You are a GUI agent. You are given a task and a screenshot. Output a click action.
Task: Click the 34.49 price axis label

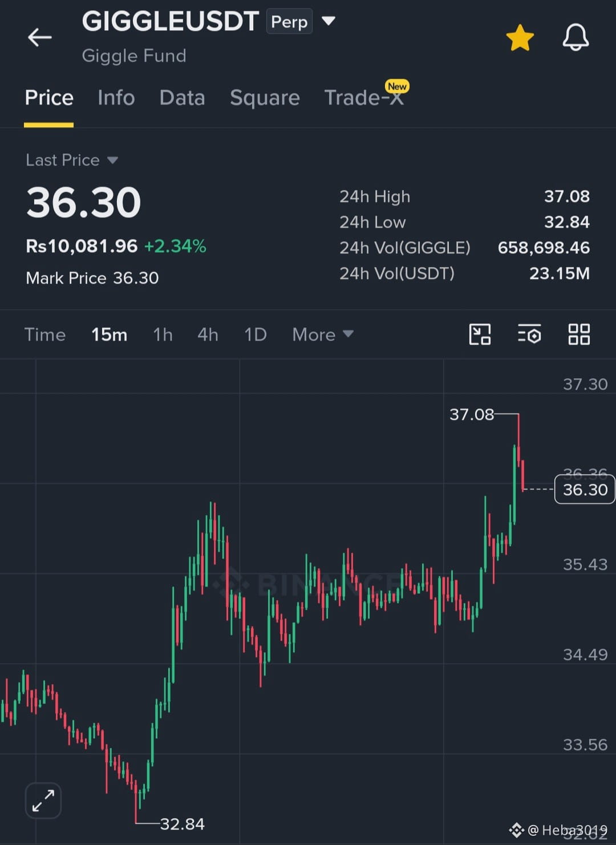585,654
